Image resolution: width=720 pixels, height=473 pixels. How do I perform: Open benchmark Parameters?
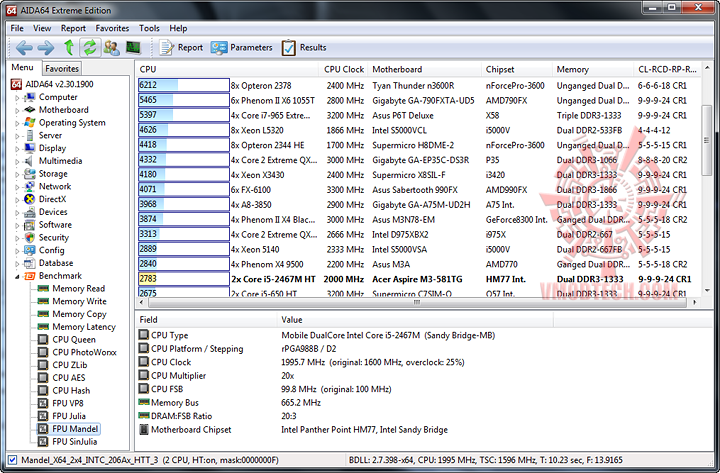tap(242, 47)
